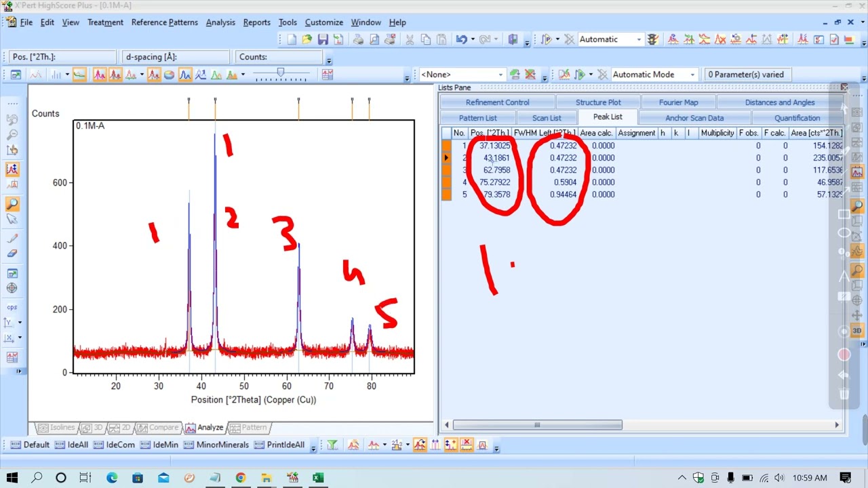868x488 pixels.
Task: Click the Pos. [°2Th.] readout field
Action: pos(63,57)
